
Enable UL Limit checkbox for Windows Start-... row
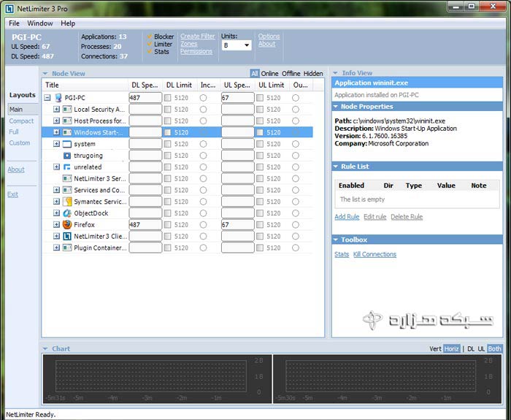[x=260, y=132]
